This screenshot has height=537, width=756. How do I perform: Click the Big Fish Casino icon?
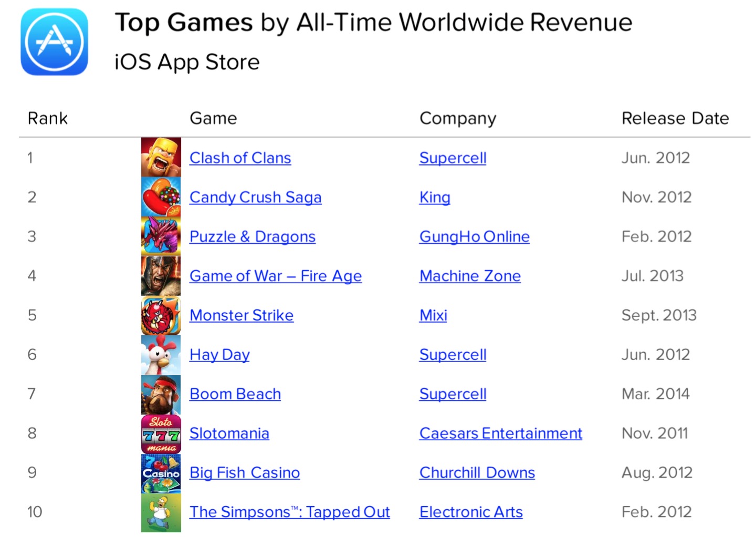tap(161, 473)
